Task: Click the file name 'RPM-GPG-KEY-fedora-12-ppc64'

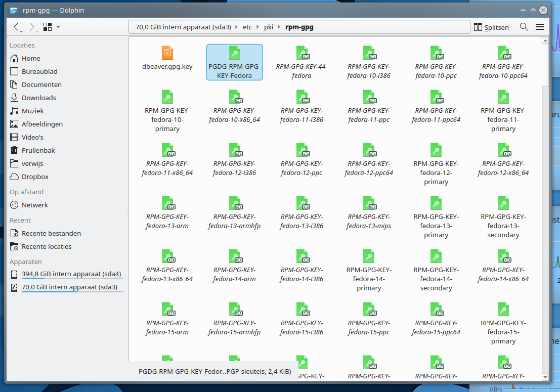Action: 369,168
